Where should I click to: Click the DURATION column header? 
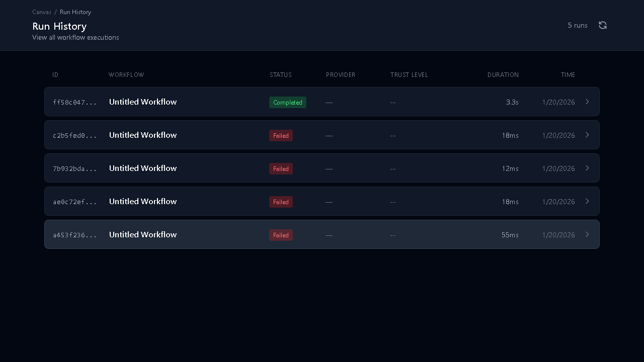click(503, 74)
